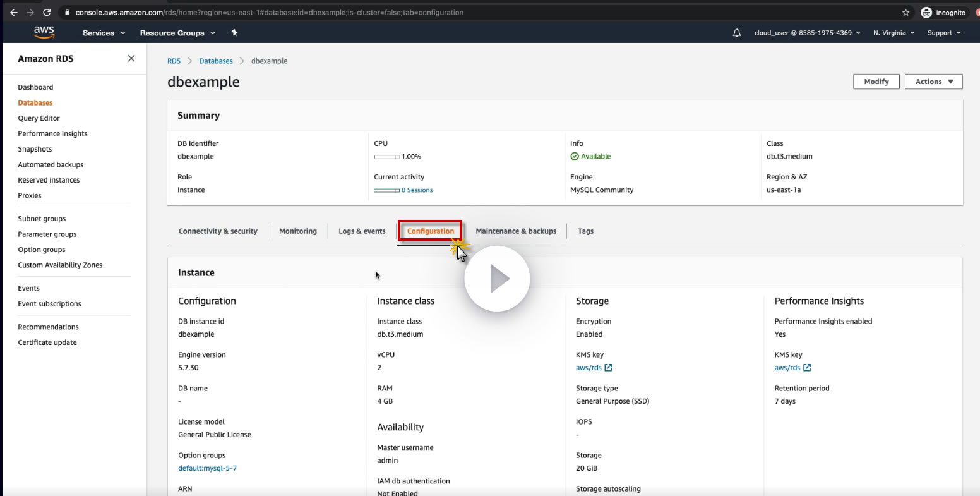The image size is (980, 496).
Task: Open the default:mysql-5-7 option group link
Action: [x=207, y=468]
